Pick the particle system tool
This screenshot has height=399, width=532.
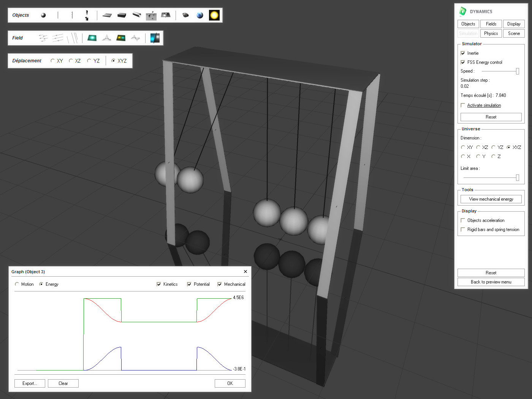pyautogui.click(x=151, y=15)
